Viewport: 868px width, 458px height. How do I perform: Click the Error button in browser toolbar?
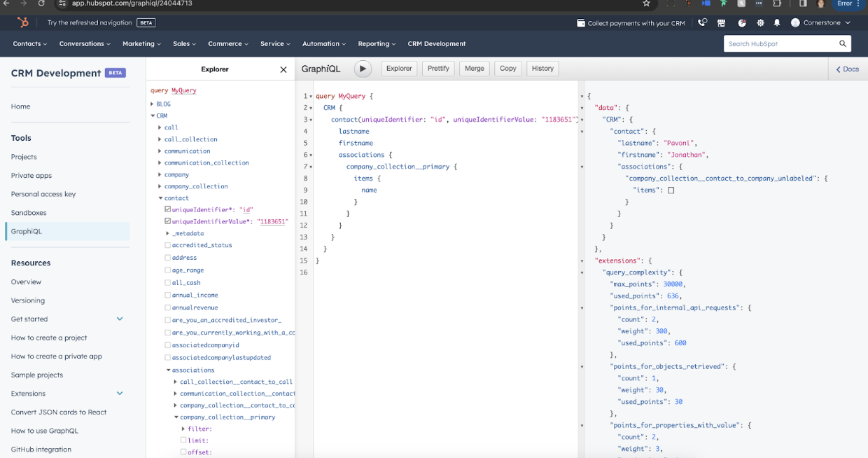click(x=849, y=4)
